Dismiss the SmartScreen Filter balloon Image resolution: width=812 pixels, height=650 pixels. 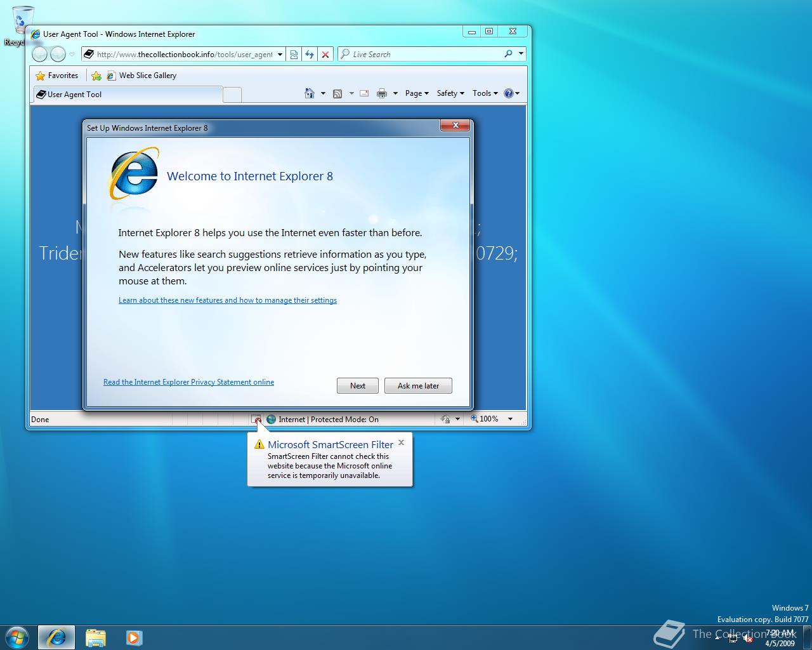coord(401,442)
